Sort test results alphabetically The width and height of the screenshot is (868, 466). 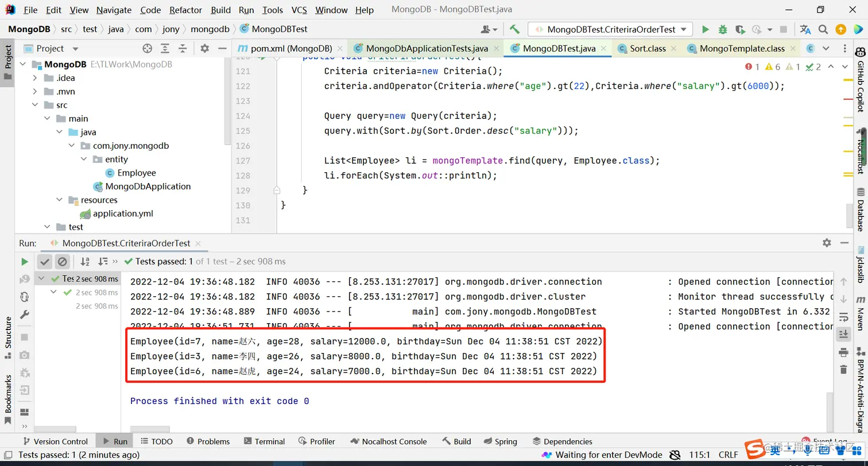85,262
